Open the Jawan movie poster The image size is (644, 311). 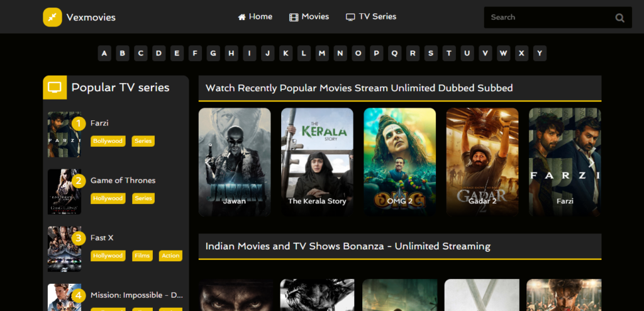tap(235, 162)
